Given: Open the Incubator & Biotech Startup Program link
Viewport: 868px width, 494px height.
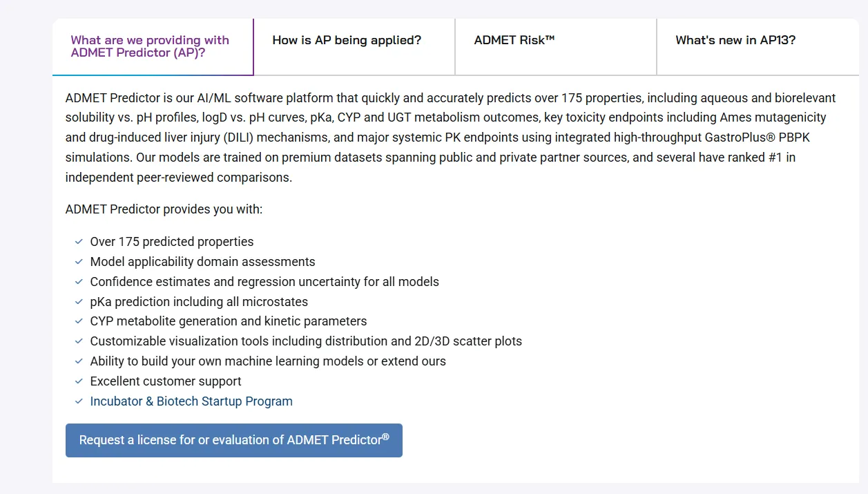Looking at the screenshot, I should [x=191, y=401].
